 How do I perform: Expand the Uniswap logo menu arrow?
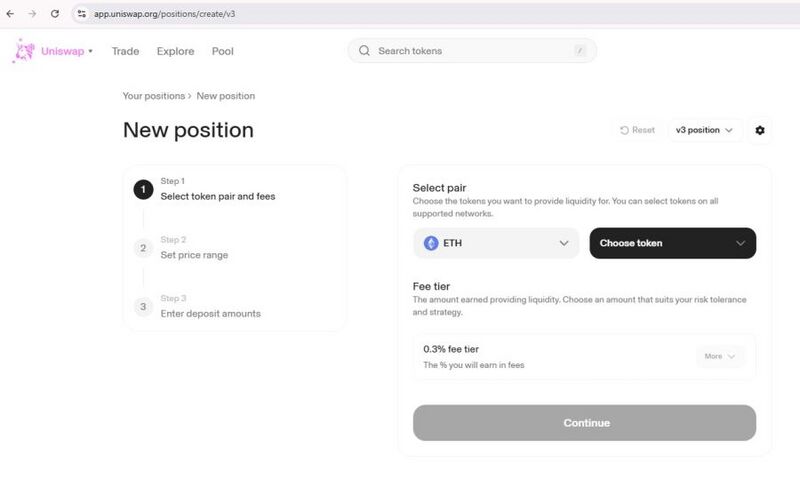(90, 51)
